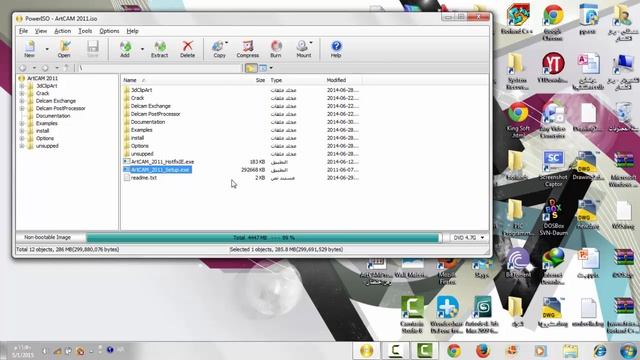The height and width of the screenshot is (360, 640).
Task: Open the New button dropdown arrow
Action: 47,49
